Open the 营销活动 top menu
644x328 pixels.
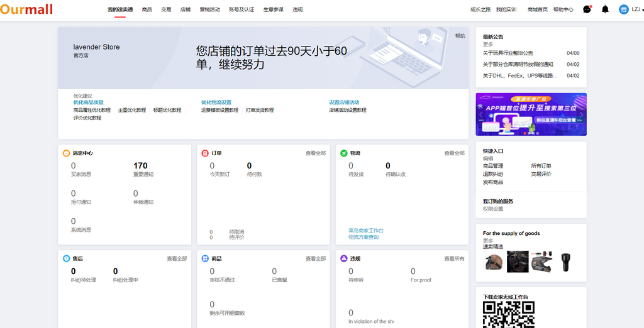209,9
